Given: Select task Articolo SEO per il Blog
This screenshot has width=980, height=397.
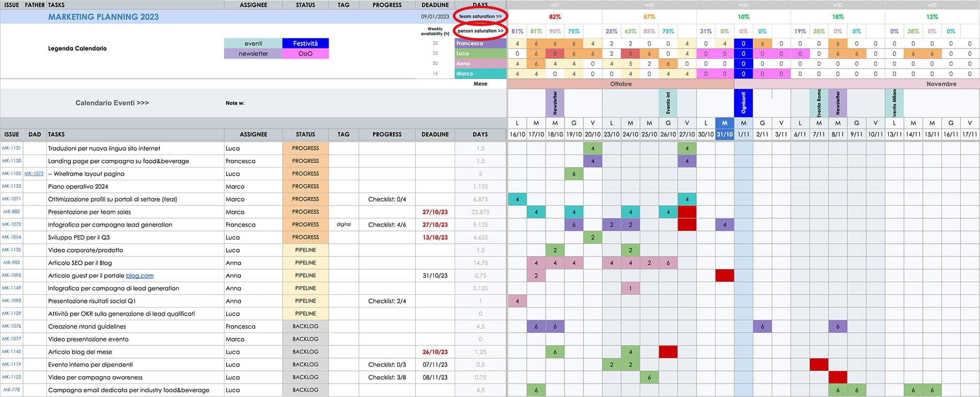Looking at the screenshot, I should (80, 263).
